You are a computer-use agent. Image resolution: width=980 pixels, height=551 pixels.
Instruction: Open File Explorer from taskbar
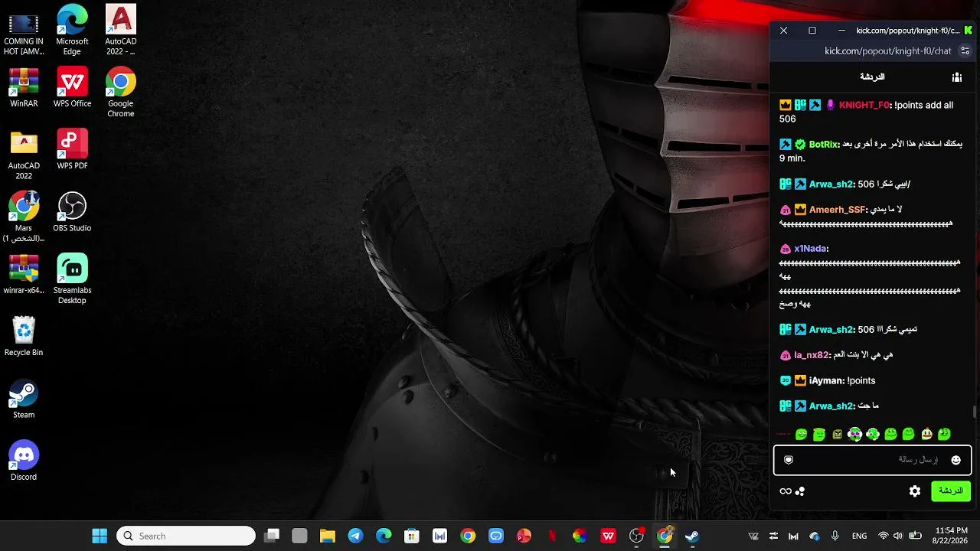328,536
